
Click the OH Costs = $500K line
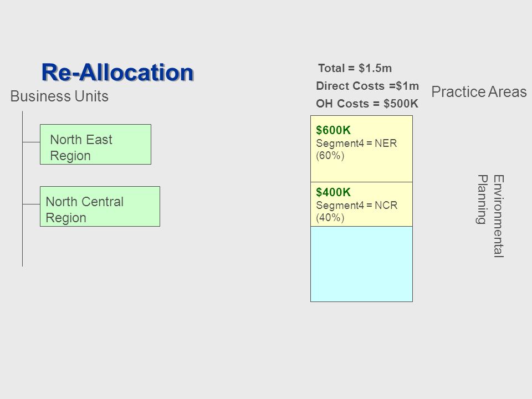click(367, 104)
